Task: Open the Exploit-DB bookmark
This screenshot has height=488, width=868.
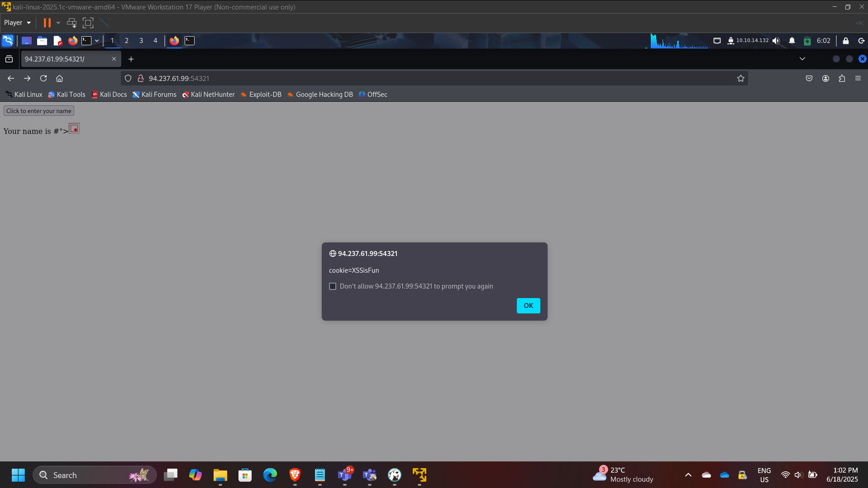Action: tap(265, 95)
